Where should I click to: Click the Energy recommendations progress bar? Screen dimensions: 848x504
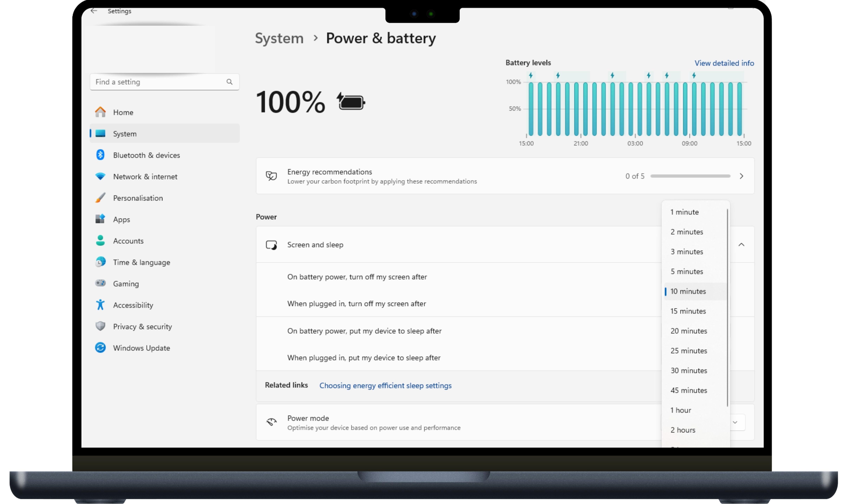[x=690, y=176]
